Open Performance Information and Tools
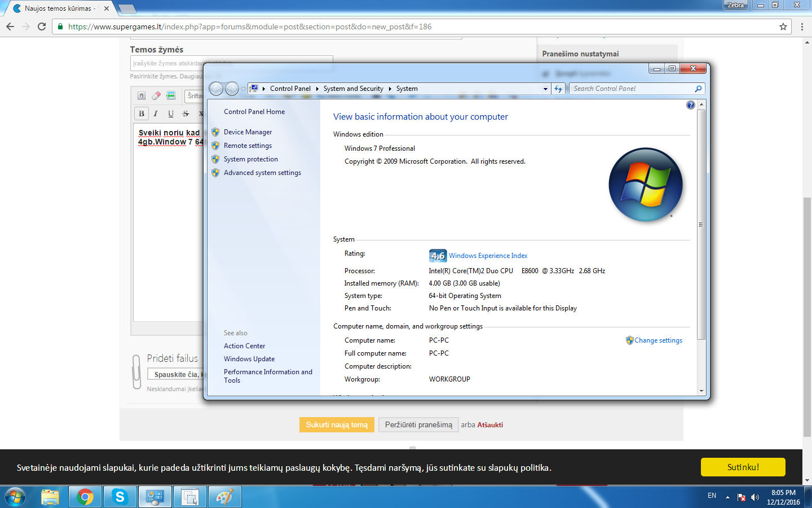This screenshot has height=508, width=812. pyautogui.click(x=268, y=376)
